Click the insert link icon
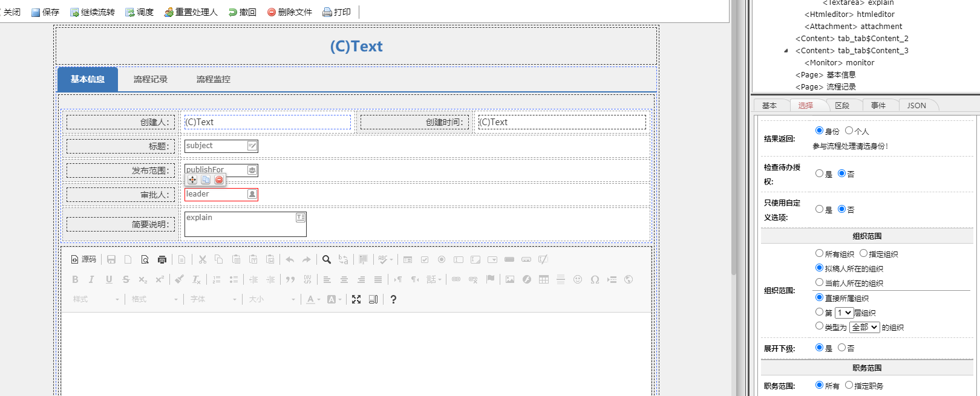Viewport: 980px width, 396px height. (456, 279)
